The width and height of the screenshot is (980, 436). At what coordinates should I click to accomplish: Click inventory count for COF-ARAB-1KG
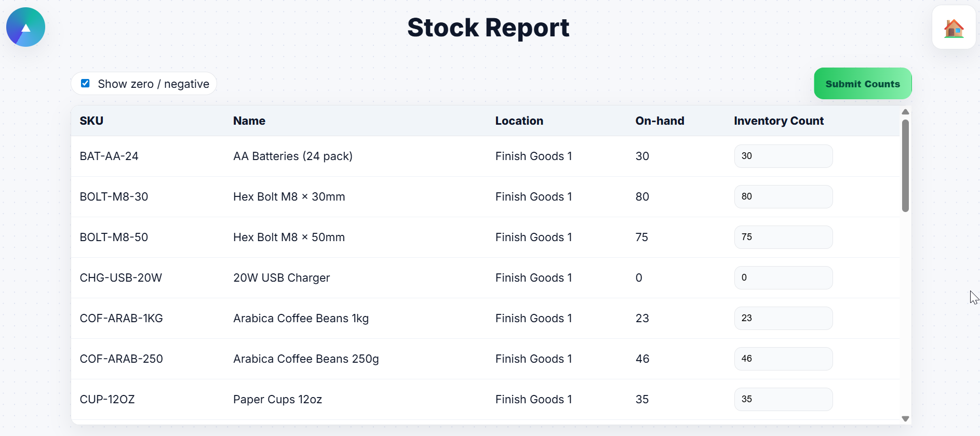click(x=783, y=319)
